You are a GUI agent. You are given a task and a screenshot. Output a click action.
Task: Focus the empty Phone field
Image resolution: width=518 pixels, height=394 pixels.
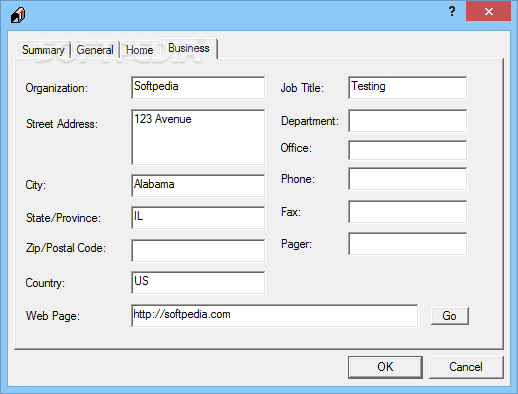click(x=408, y=179)
